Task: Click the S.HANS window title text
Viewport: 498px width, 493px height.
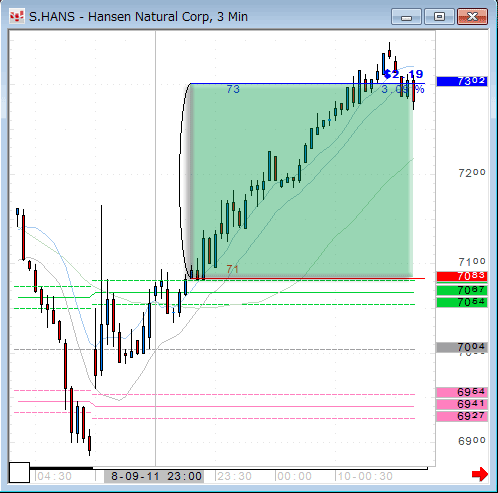Action: point(138,16)
